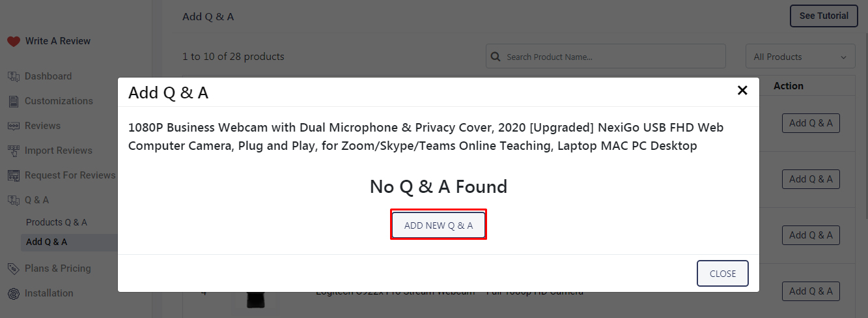Click the Request For Reviews icon
Image resolution: width=868 pixels, height=318 pixels.
click(14, 175)
